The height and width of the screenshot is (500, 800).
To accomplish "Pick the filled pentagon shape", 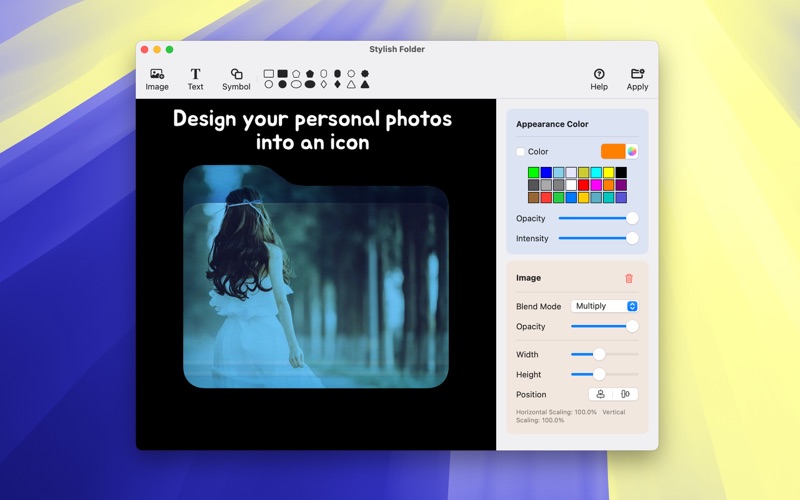I will [x=310, y=74].
